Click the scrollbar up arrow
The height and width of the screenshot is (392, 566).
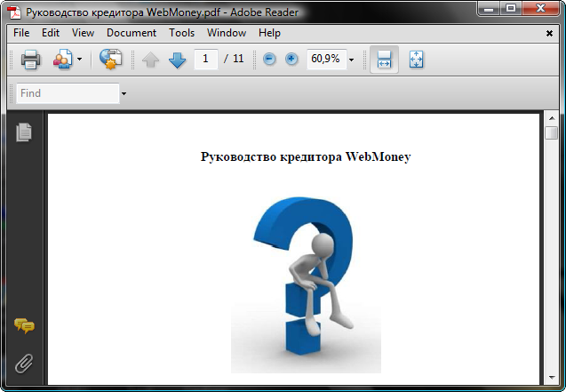552,118
